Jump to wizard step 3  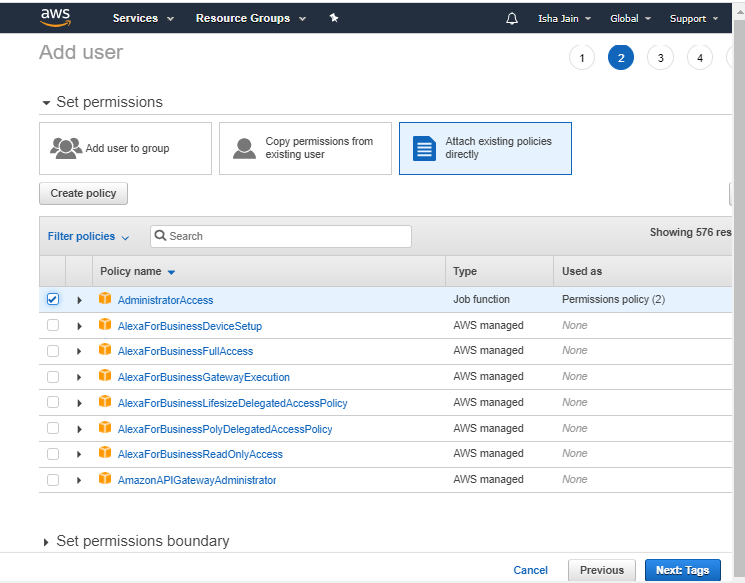coord(660,58)
